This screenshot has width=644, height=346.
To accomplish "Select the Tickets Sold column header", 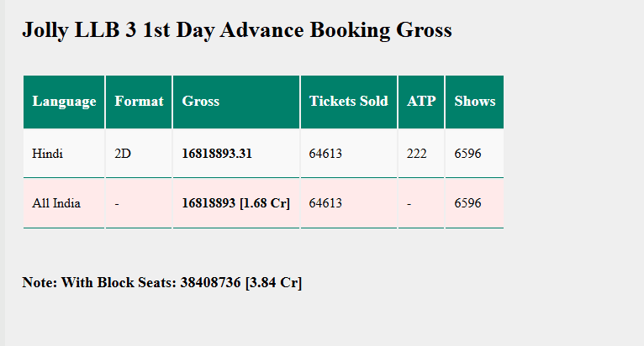I will [x=348, y=101].
